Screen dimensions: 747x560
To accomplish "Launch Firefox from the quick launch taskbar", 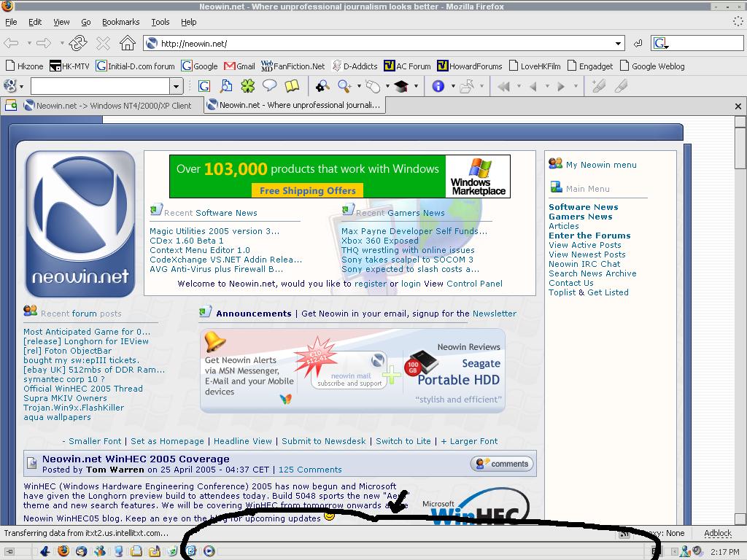I will coord(63,551).
